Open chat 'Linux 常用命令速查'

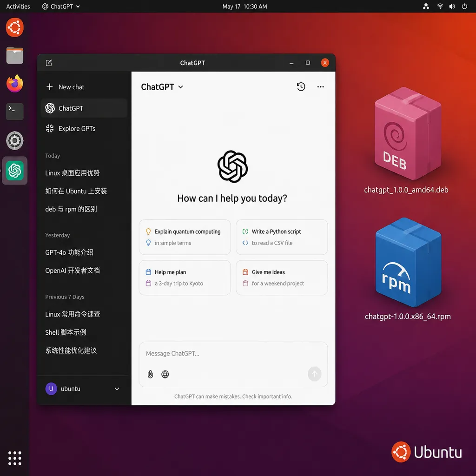[73, 314]
